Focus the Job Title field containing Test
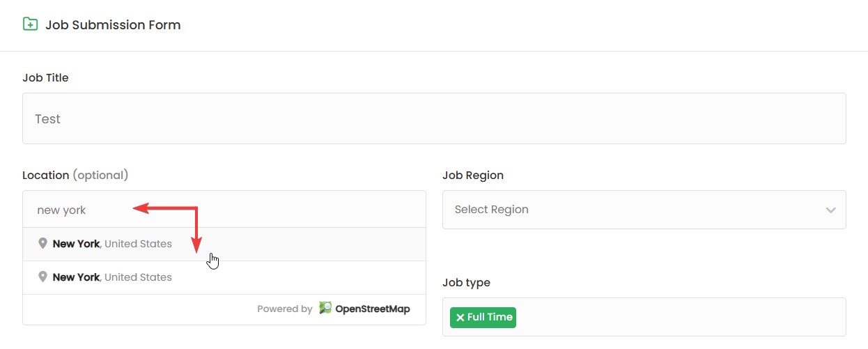868x349 pixels. click(434, 118)
